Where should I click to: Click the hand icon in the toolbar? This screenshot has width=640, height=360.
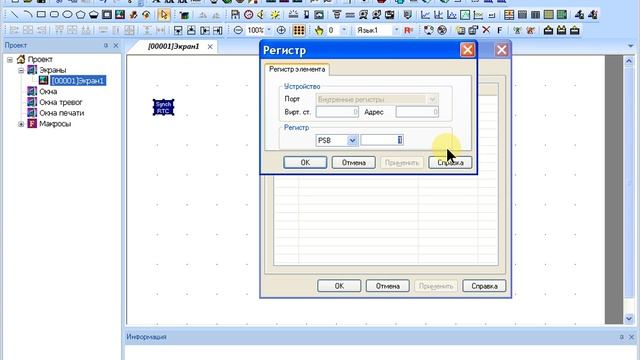tap(318, 30)
